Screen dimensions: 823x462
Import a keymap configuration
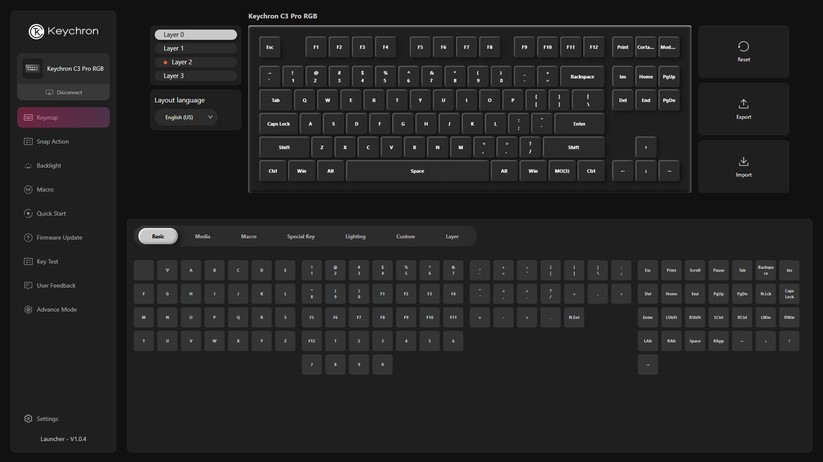743,166
